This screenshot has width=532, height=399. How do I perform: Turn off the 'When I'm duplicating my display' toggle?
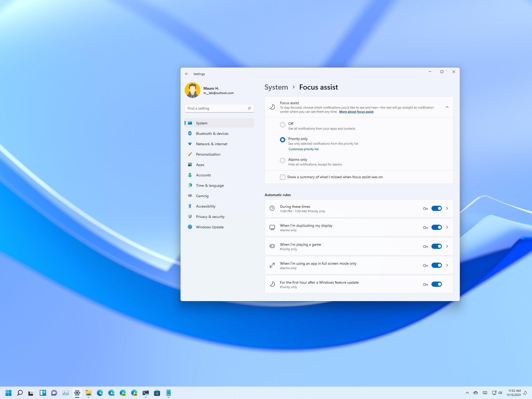click(x=436, y=227)
